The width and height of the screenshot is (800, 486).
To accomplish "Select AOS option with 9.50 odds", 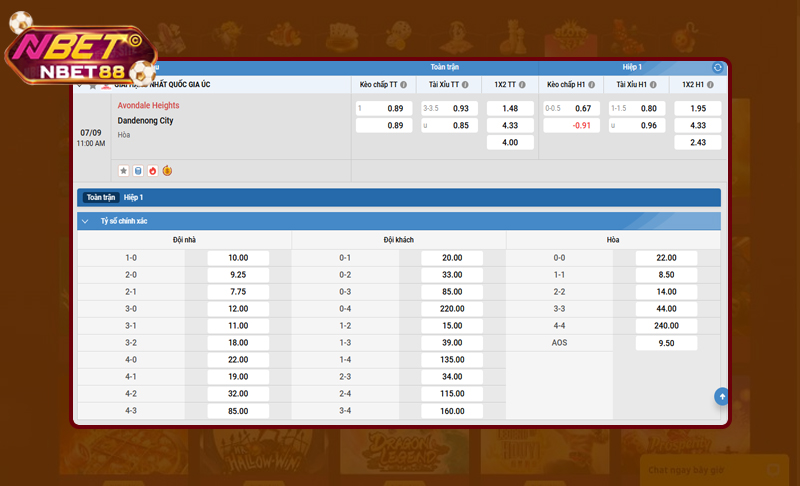I will coord(666,343).
